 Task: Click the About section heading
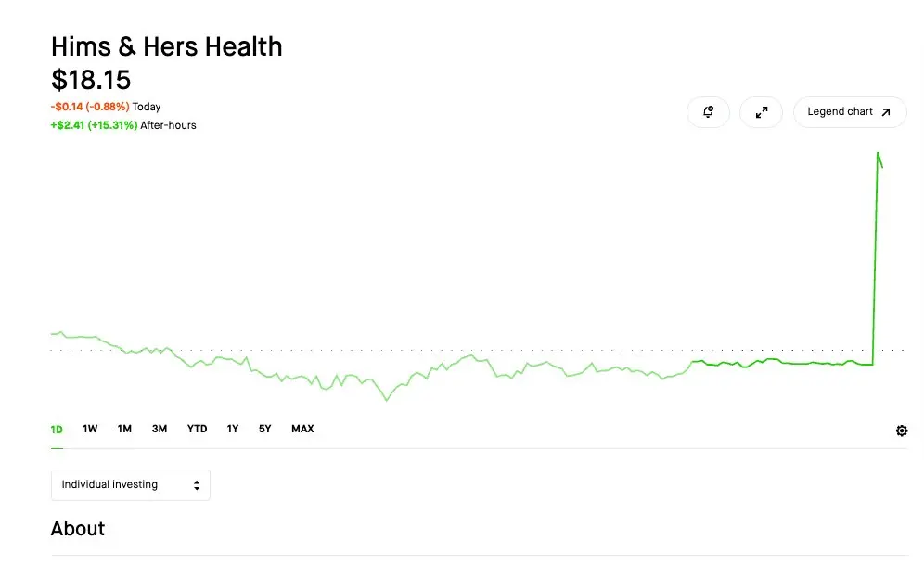click(78, 528)
